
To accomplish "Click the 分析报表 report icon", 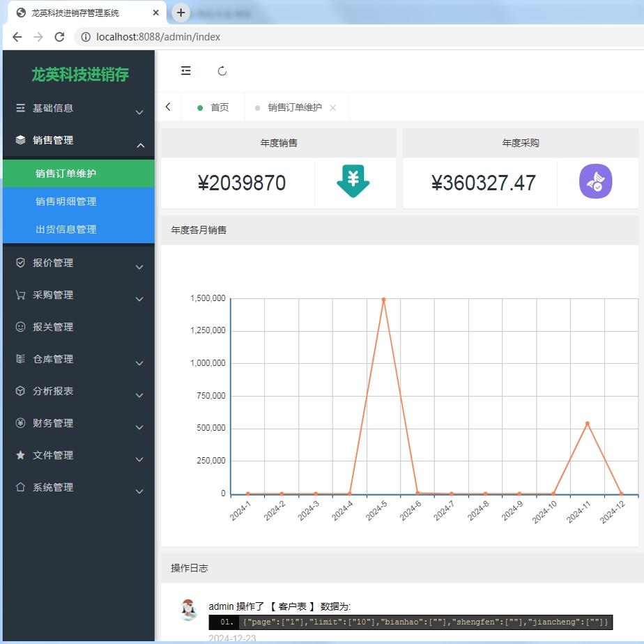I will coord(21,391).
